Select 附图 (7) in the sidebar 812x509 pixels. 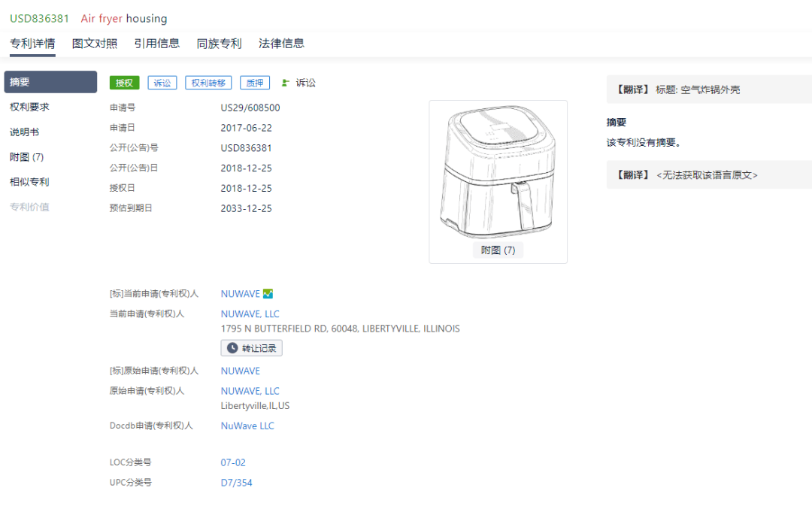click(x=27, y=157)
